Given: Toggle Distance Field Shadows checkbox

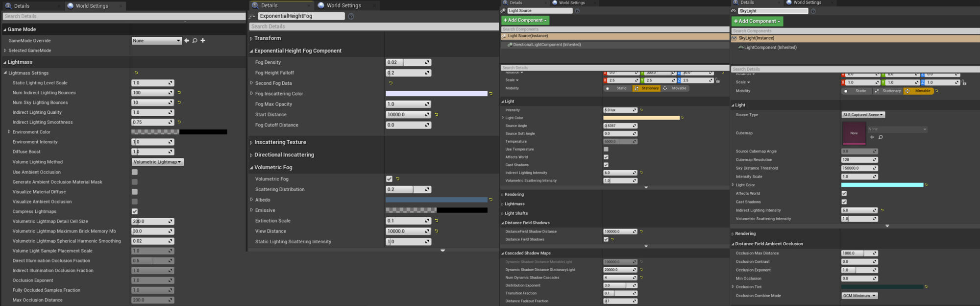Looking at the screenshot, I should [606, 239].
